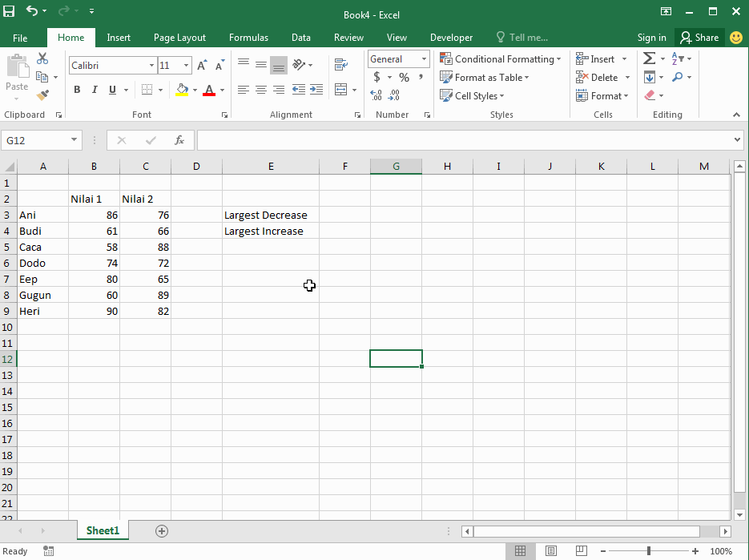
Task: Open the Data ribbon tab
Action: (x=300, y=37)
